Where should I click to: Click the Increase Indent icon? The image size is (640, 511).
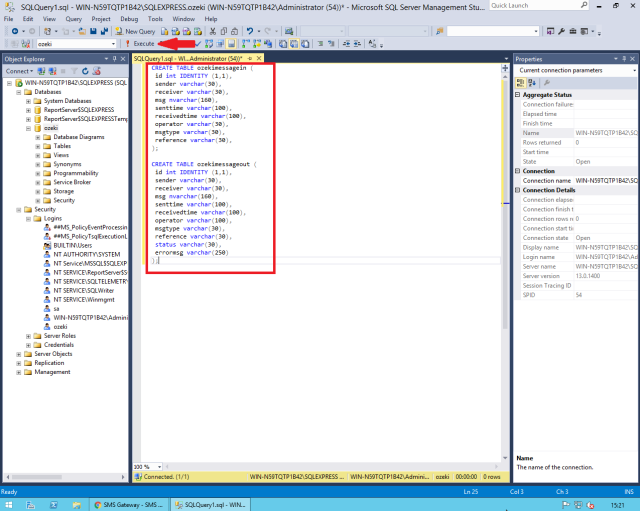(x=357, y=44)
